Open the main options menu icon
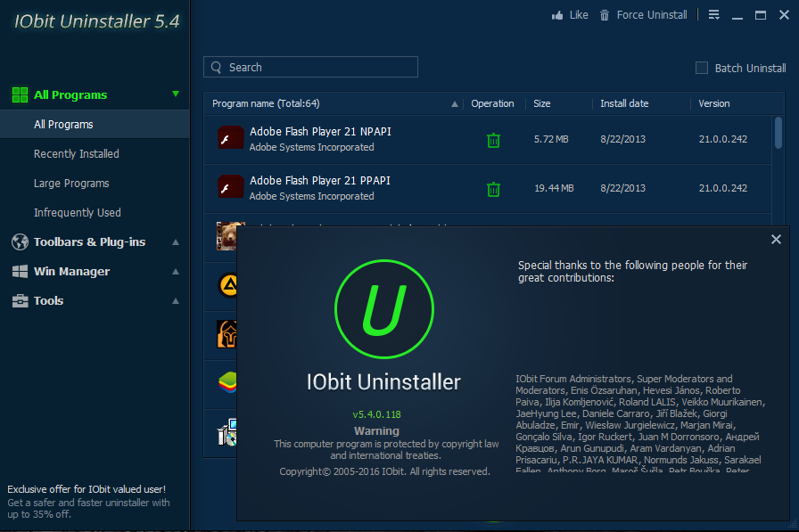This screenshot has height=532, width=799. pyautogui.click(x=714, y=15)
